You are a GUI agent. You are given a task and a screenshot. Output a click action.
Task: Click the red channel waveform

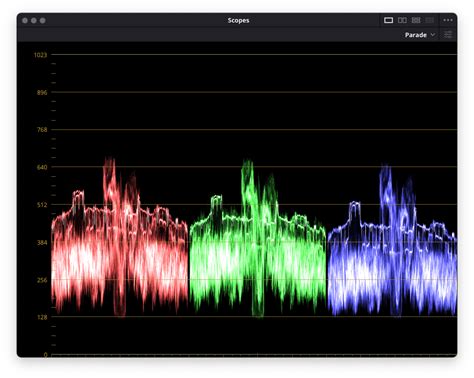(120, 237)
